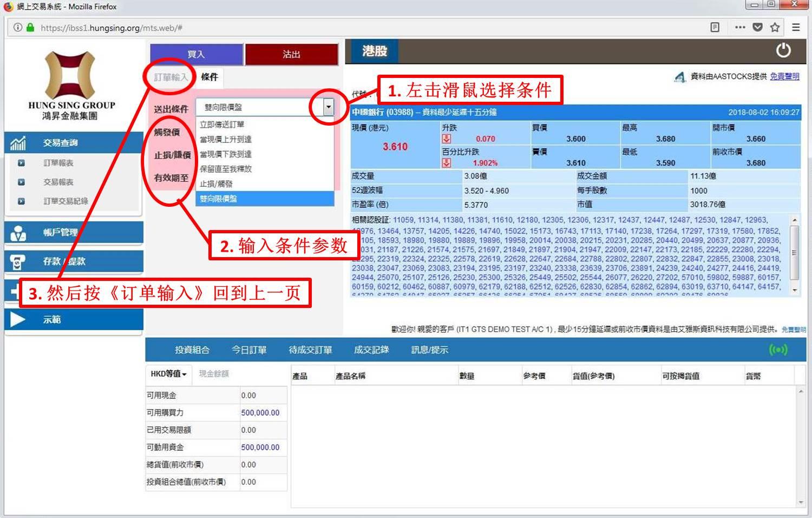Switch to the 條件 tab

coord(211,77)
